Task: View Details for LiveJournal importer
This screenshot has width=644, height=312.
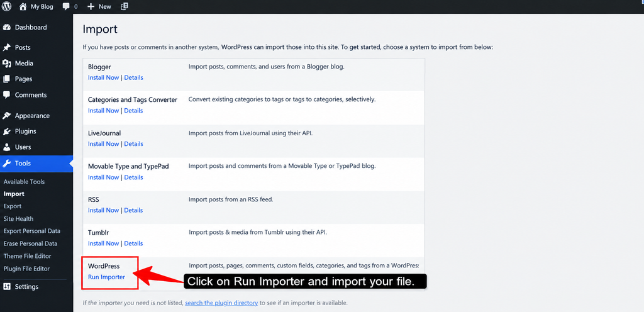Action: pyautogui.click(x=133, y=143)
